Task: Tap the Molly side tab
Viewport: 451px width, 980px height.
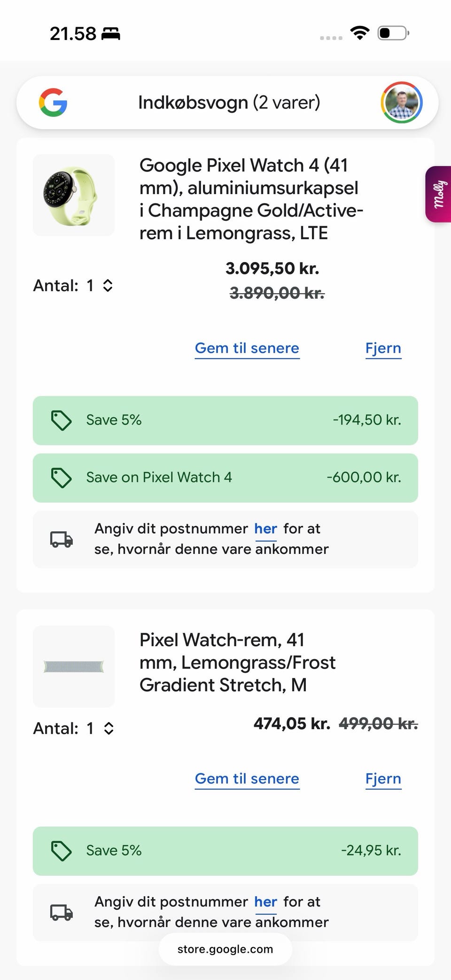Action: [x=439, y=194]
